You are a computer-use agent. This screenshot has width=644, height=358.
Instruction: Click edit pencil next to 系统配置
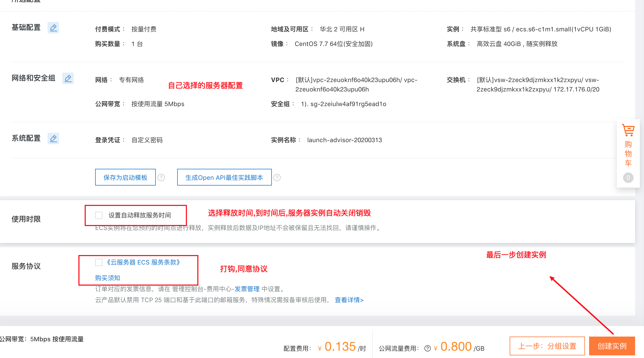tap(53, 138)
